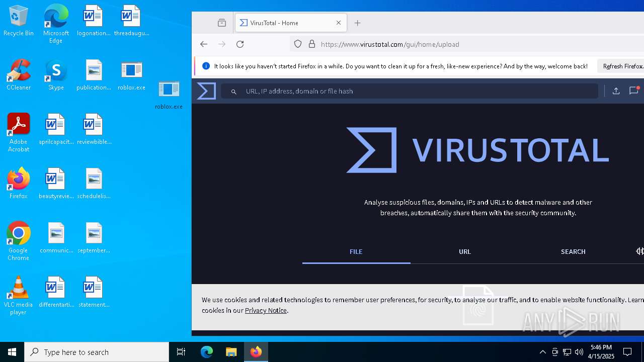Open Firefox tab overview (Firefox View) icon

[222, 23]
